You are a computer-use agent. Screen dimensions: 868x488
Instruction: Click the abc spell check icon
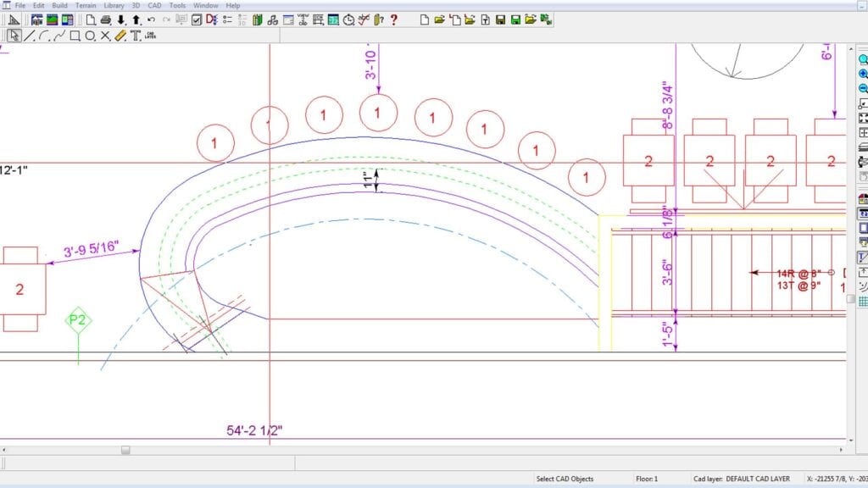(364, 20)
